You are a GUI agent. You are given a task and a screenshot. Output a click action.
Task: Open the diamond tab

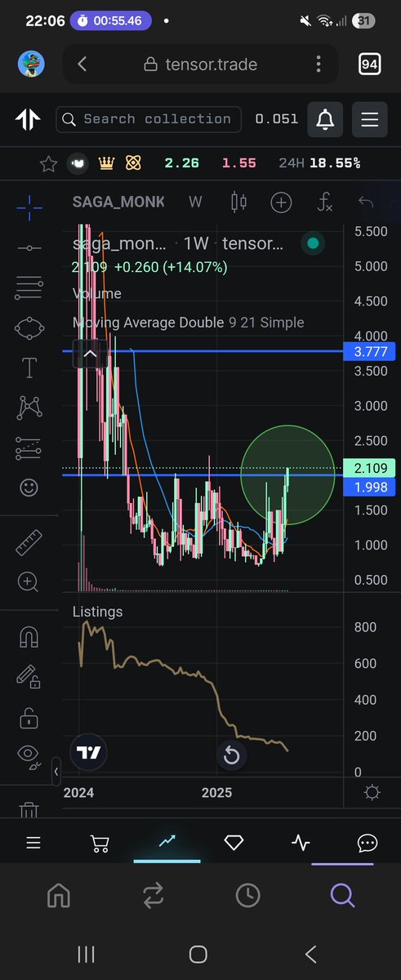coord(234,843)
